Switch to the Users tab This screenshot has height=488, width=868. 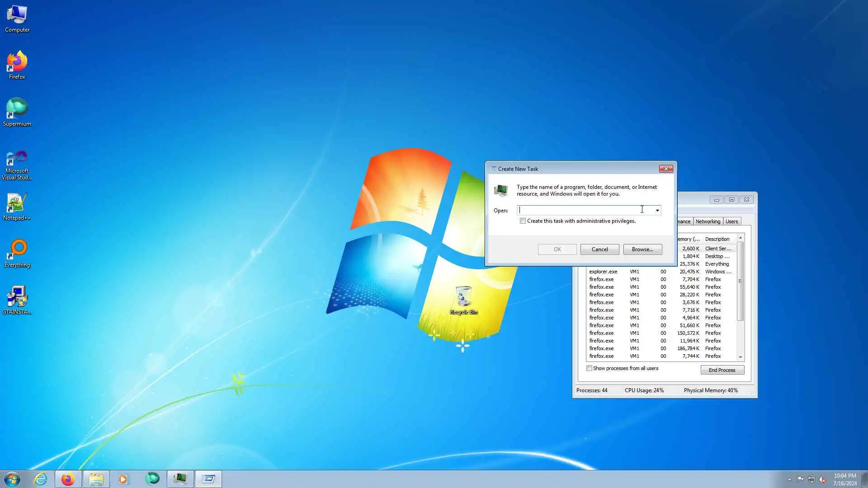tap(731, 221)
